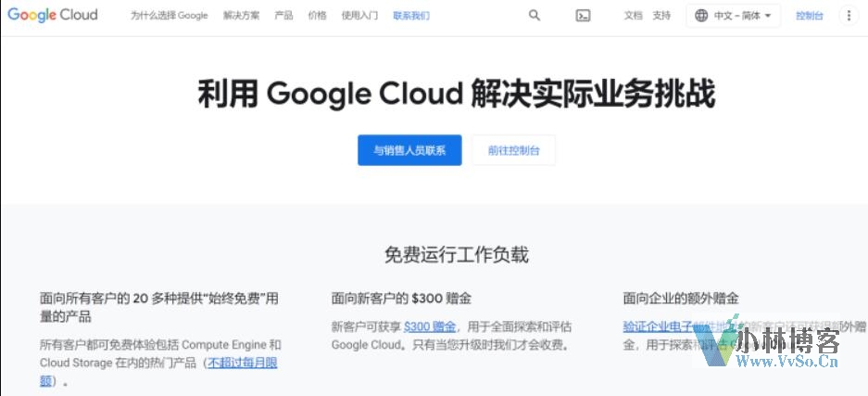Follow the $300 赠金 hyperlink
This screenshot has height=396, width=868.
[430, 326]
